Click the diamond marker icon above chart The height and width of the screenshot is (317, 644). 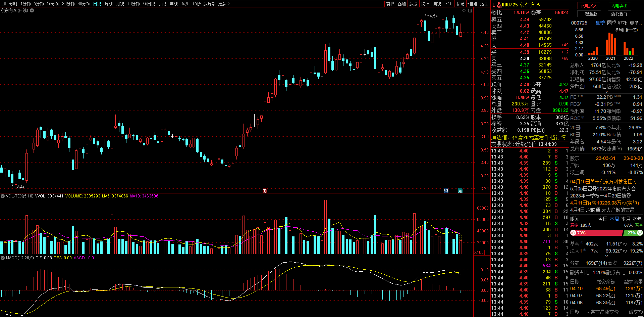coord(464,10)
